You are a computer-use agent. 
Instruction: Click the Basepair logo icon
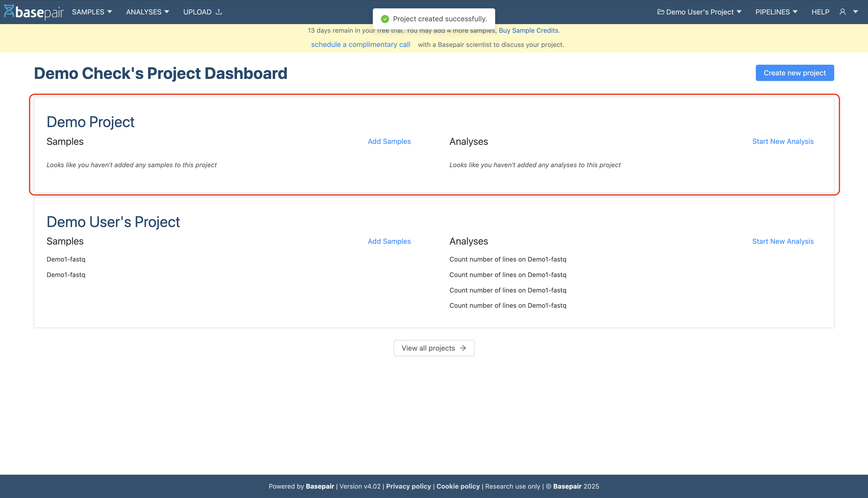(x=9, y=11)
